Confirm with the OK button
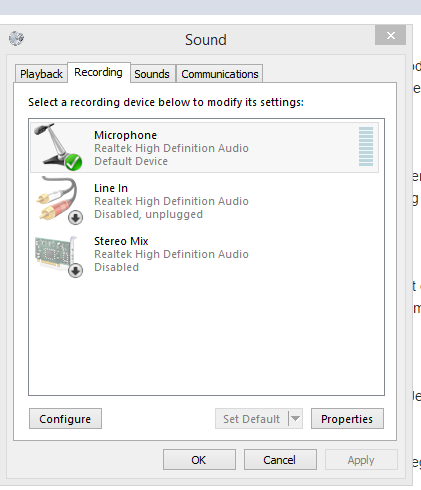This screenshot has width=421, height=490. [199, 460]
